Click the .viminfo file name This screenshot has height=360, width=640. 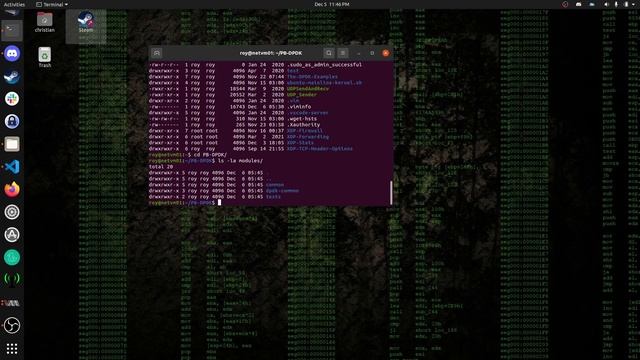(x=298, y=107)
